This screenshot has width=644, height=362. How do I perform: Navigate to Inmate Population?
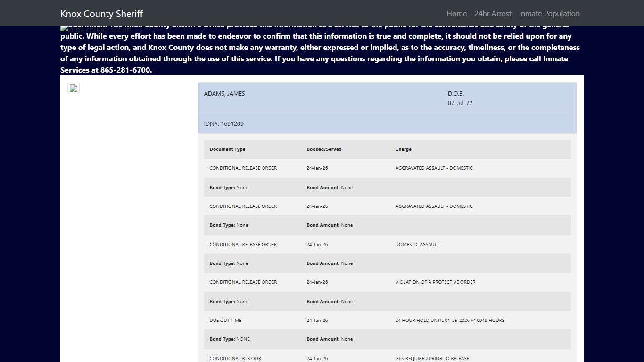point(549,13)
